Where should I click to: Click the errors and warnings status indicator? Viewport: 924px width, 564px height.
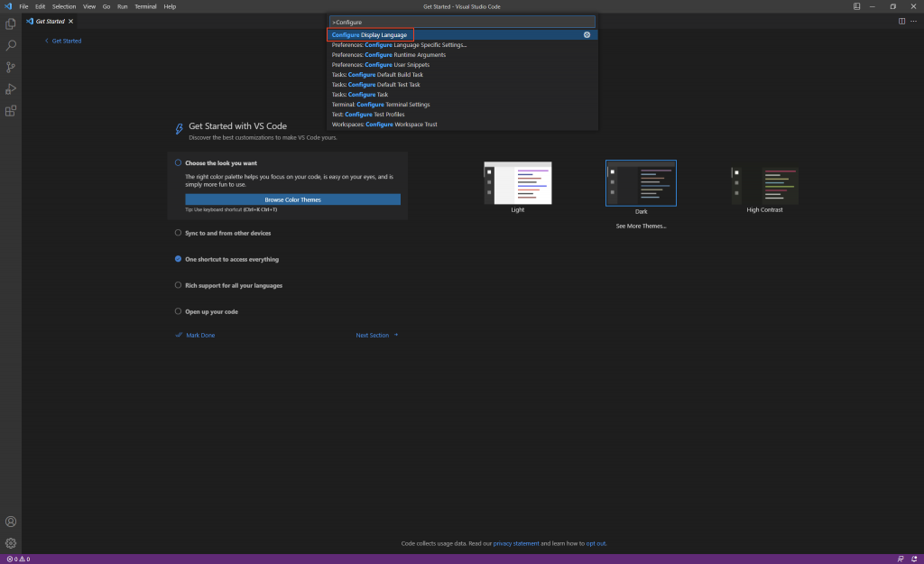[18, 559]
